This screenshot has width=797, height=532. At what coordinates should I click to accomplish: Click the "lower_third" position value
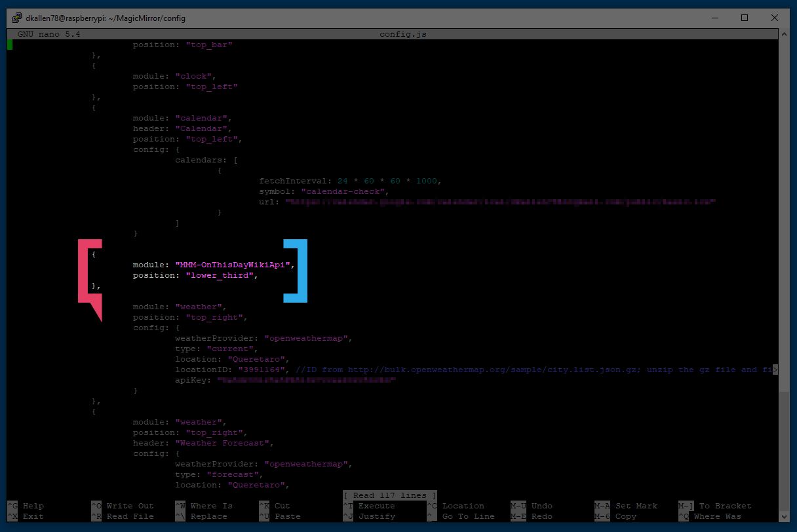coord(220,275)
